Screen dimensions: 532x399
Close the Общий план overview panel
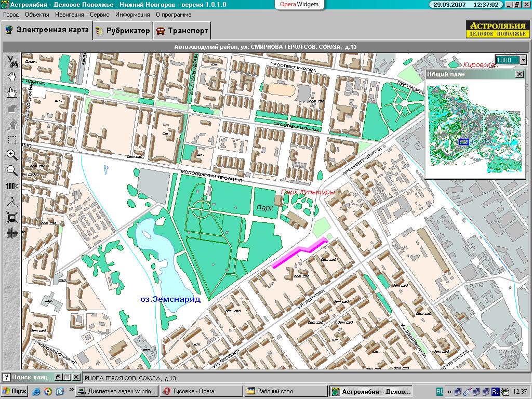pos(520,74)
